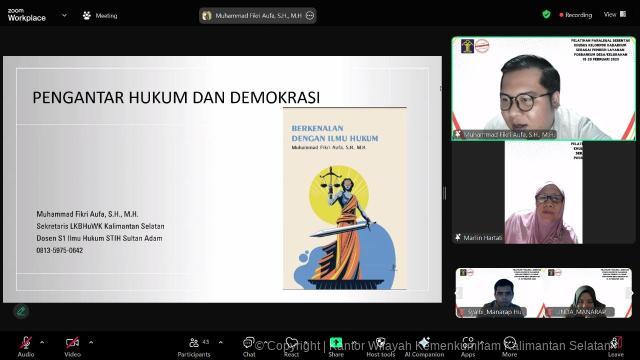Expand the Video options arrow
640x360 pixels.
(x=91, y=342)
